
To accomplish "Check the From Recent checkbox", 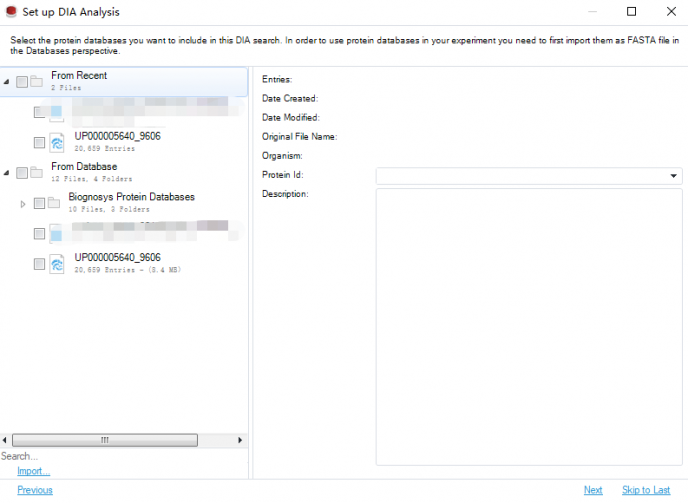I will pyautogui.click(x=22, y=81).
